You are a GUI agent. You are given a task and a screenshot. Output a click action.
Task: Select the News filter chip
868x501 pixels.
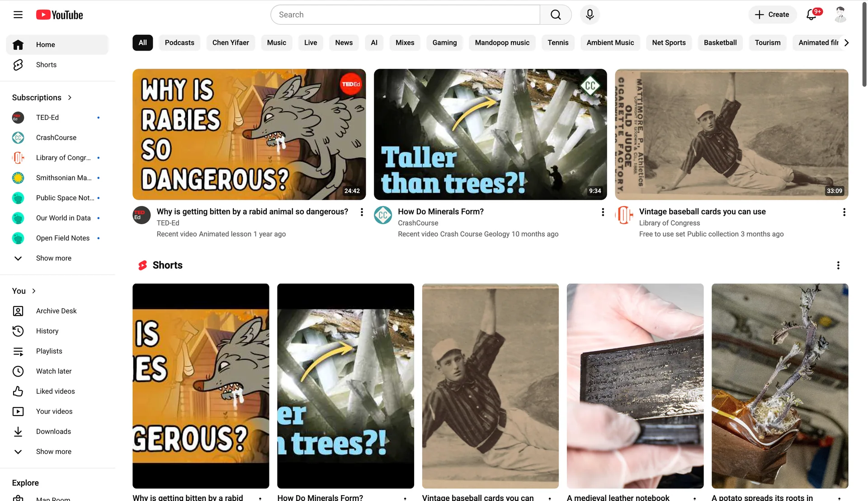point(344,43)
